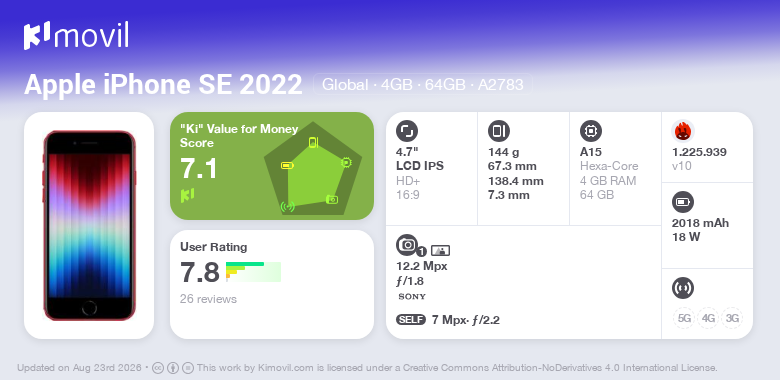This screenshot has height=380, width=780.
Task: Click the rear camera icon
Action: point(408,245)
